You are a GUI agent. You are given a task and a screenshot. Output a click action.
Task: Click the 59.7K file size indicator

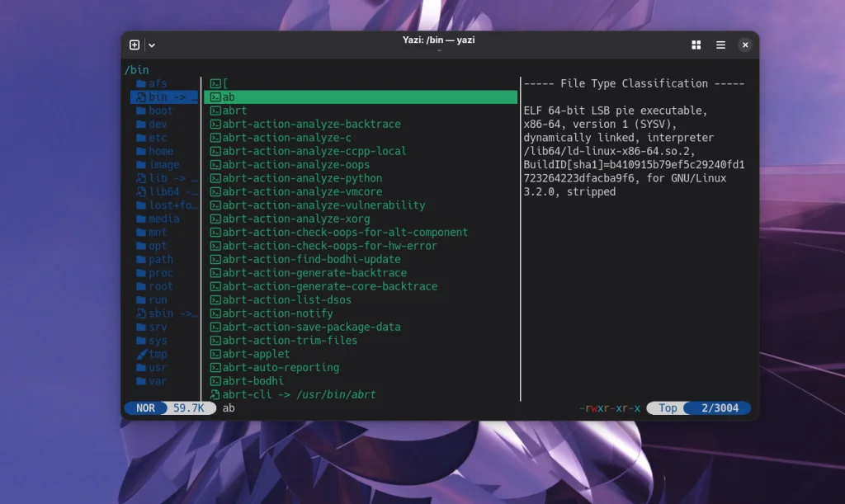point(189,408)
